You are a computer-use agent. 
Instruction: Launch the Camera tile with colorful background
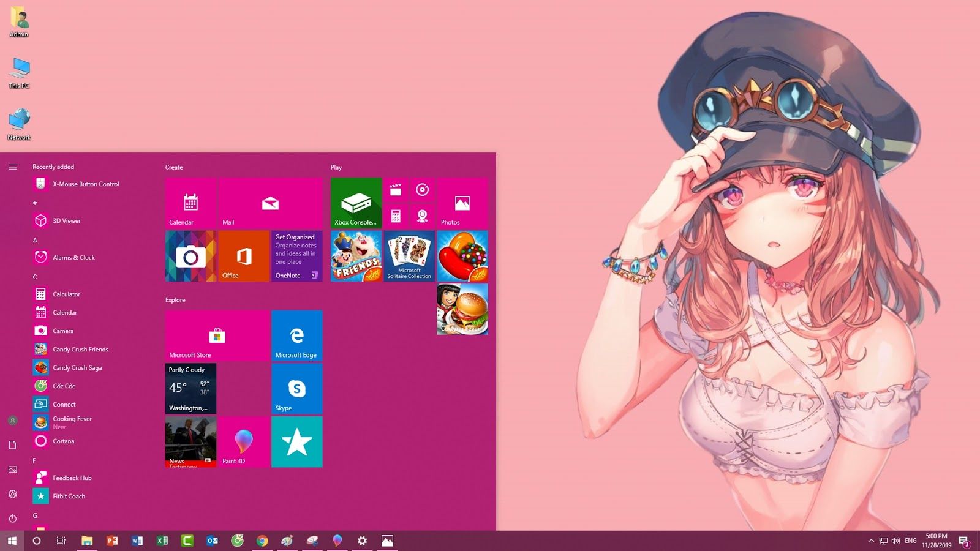pyautogui.click(x=190, y=256)
